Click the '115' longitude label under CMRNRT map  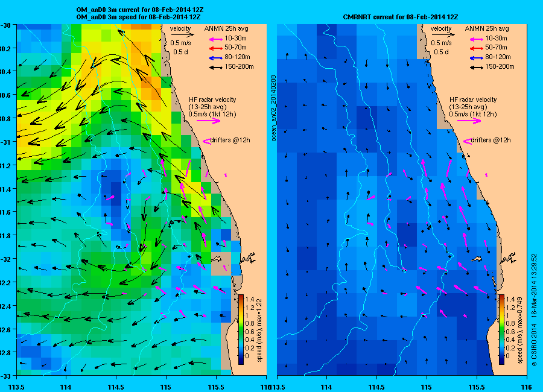pos(427,387)
